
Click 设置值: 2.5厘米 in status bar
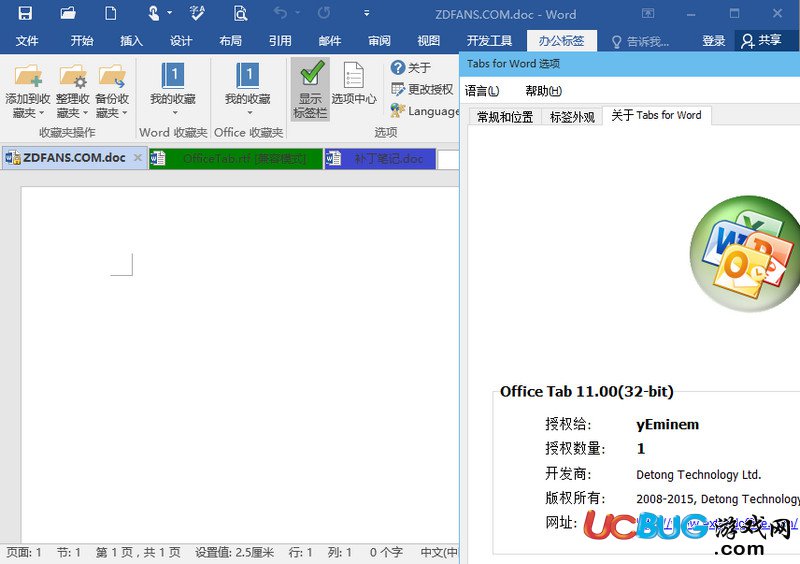tap(235, 552)
